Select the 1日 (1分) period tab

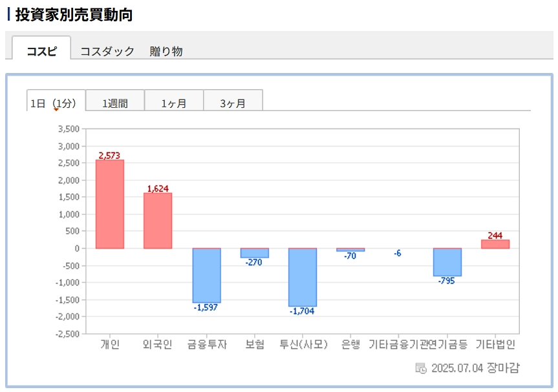tap(56, 103)
